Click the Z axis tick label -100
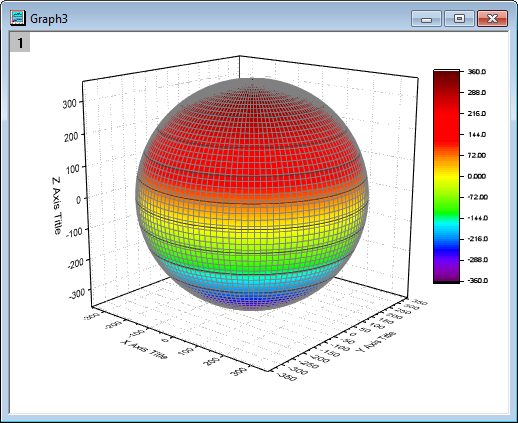Screen dimensions: 518x423 click(74, 232)
